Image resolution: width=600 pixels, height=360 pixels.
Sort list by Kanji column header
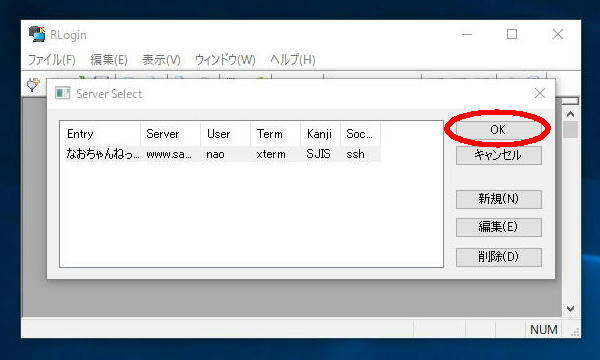[320, 134]
